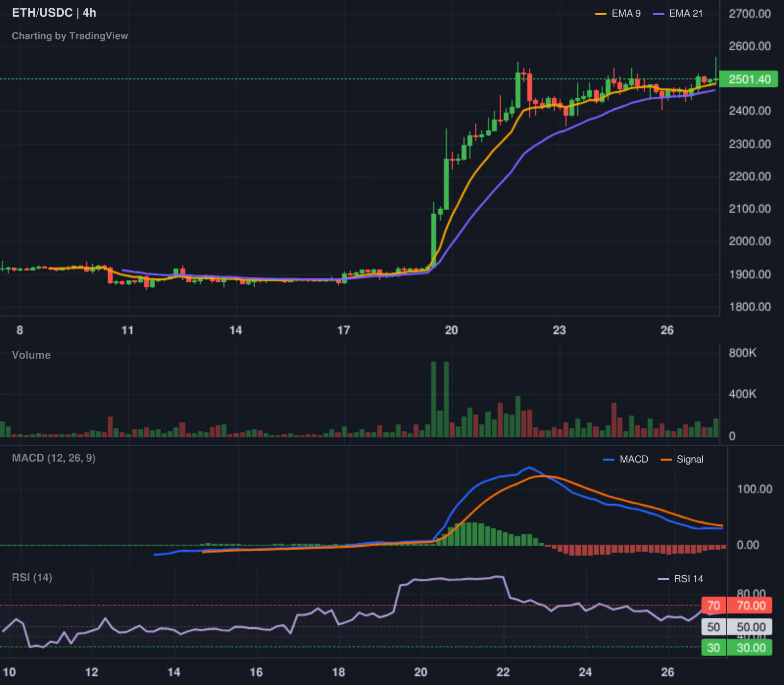Viewport: 784px width, 685px height.
Task: Click the Volume panel label
Action: tap(31, 355)
